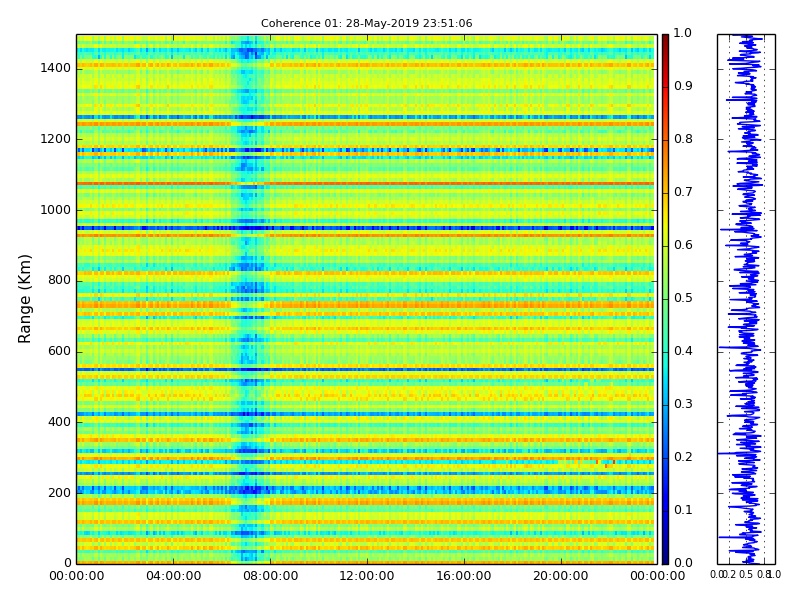Click the 0.5 colorbar tick label
800x600 pixels.
(x=683, y=298)
